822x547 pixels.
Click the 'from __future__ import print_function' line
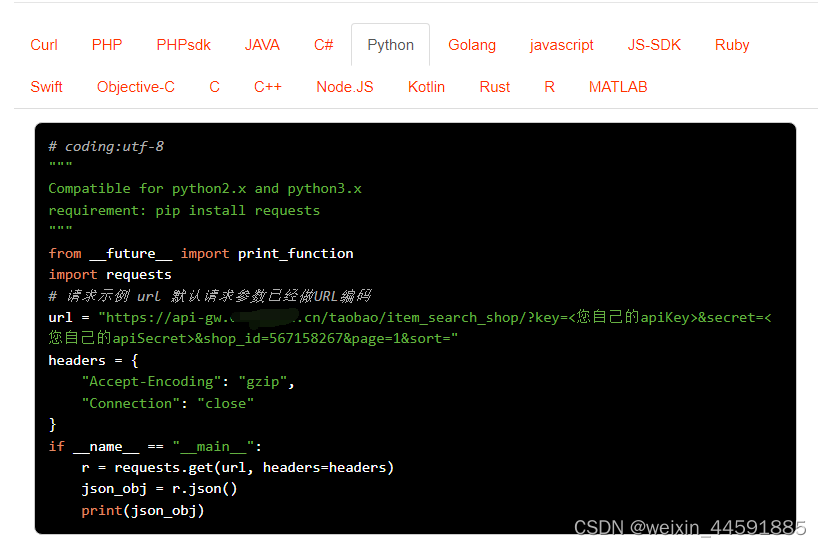click(201, 254)
